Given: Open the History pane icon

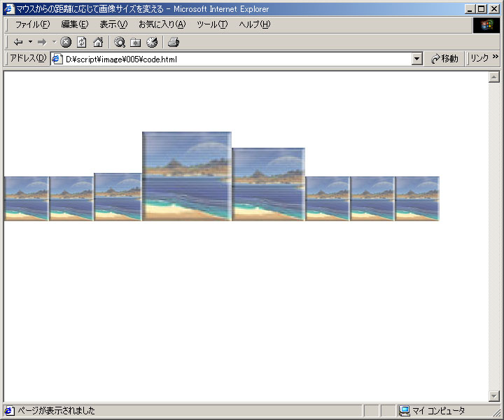Looking at the screenshot, I should tap(152, 42).
